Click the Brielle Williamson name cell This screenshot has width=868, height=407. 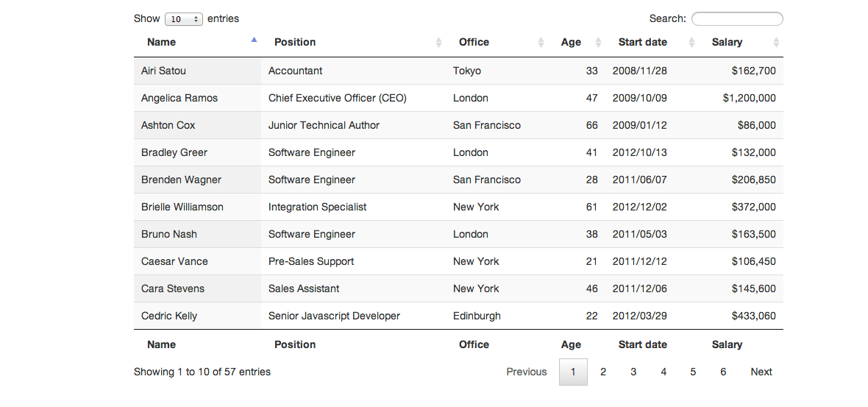(x=182, y=207)
